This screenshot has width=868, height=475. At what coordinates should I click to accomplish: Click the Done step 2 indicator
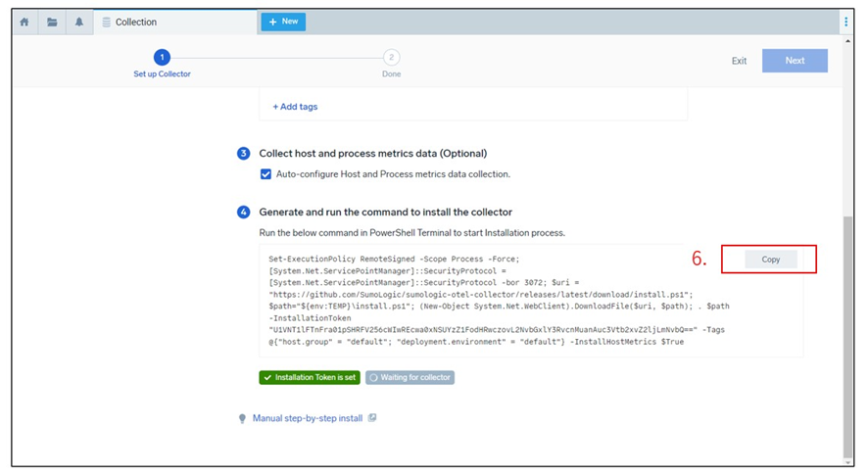click(391, 58)
